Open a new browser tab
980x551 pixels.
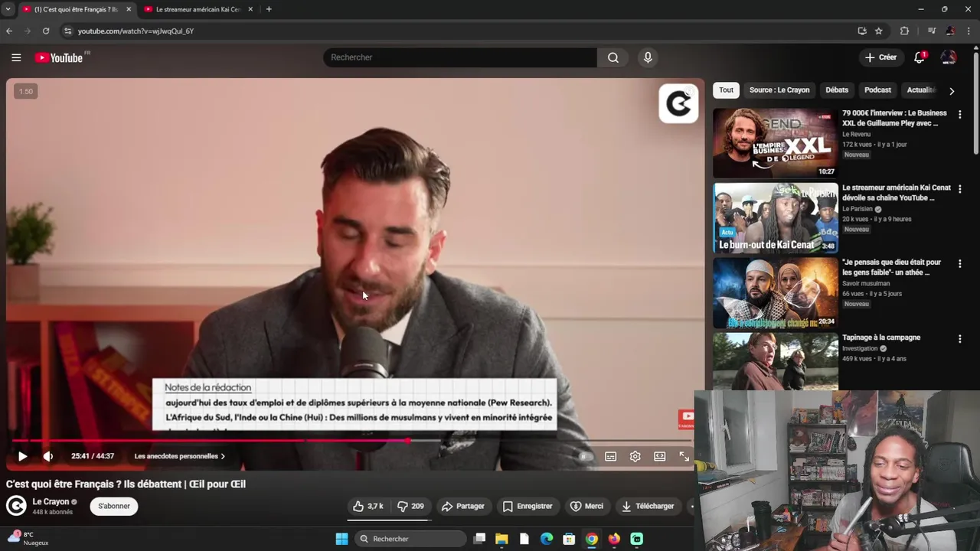tap(269, 9)
